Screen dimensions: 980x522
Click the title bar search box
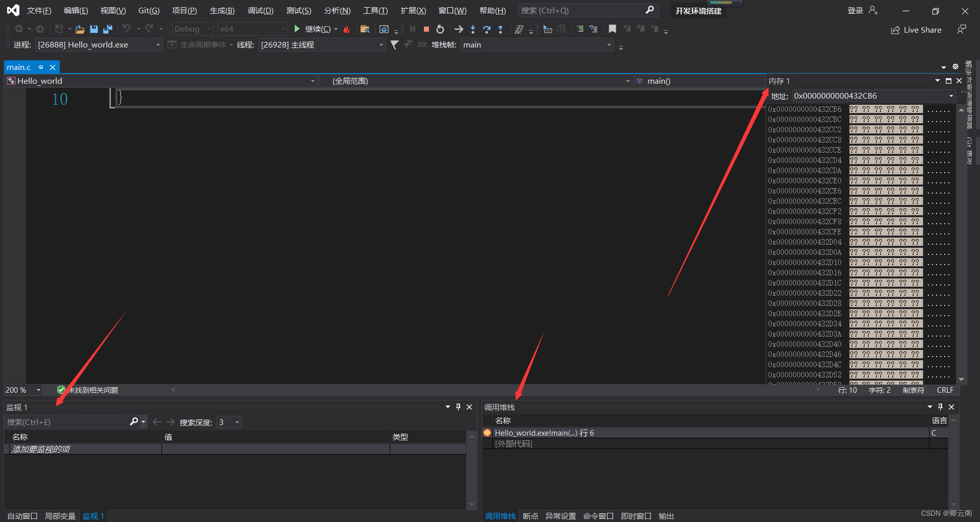coord(588,10)
